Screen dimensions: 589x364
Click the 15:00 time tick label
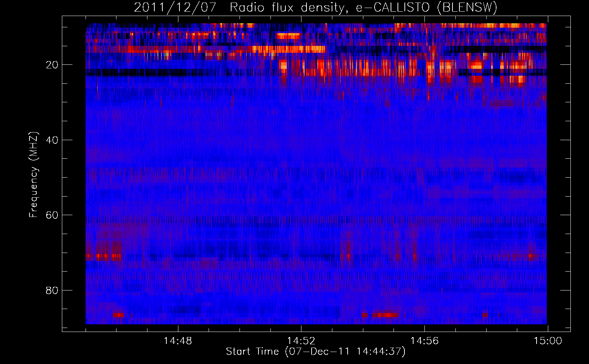click(548, 341)
